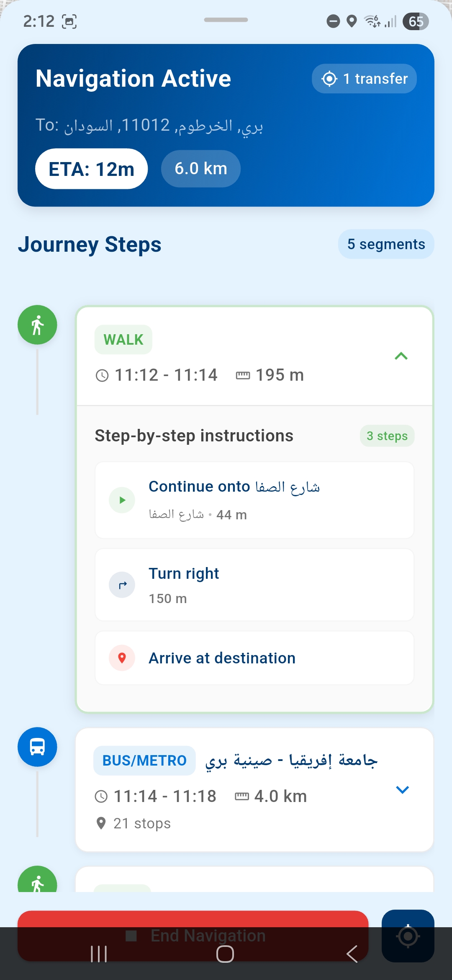Select the 5 segments badge
Viewport: 452px width, 980px height.
tap(386, 244)
